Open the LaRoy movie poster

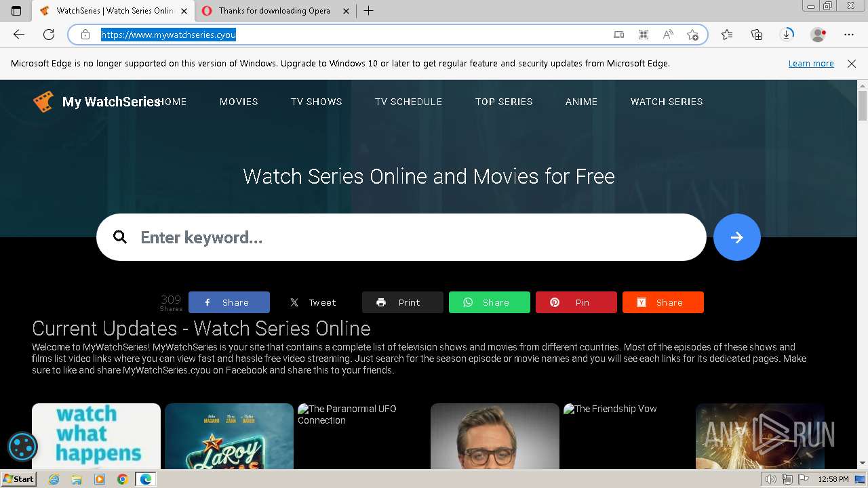(229, 436)
